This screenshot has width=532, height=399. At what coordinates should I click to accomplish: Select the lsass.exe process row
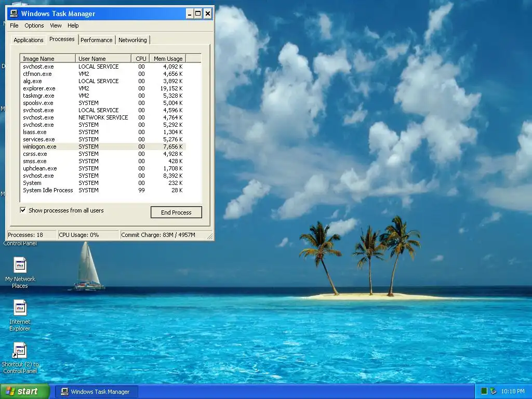(103, 132)
